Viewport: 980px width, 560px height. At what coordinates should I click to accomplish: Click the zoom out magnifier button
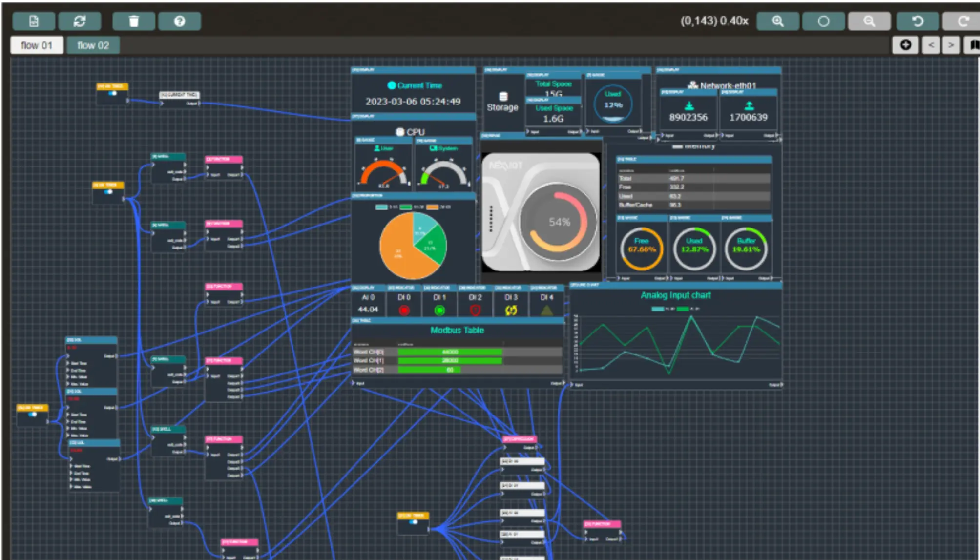point(869,21)
